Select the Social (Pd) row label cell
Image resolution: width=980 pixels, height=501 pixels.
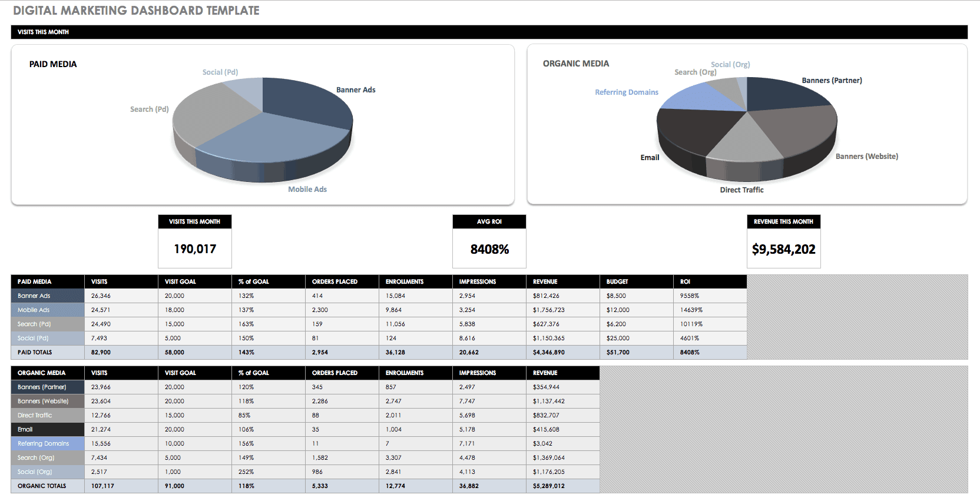click(x=48, y=339)
